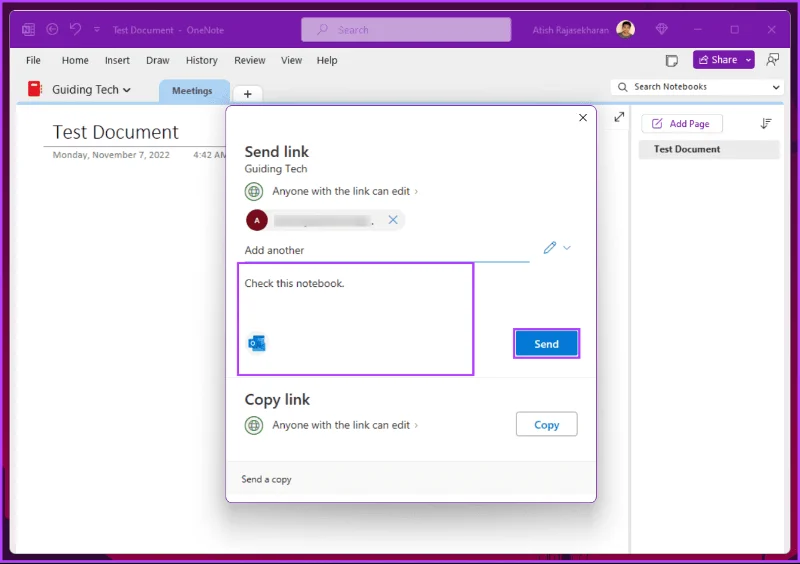Click Send a copy link
The image size is (800, 564).
click(266, 479)
